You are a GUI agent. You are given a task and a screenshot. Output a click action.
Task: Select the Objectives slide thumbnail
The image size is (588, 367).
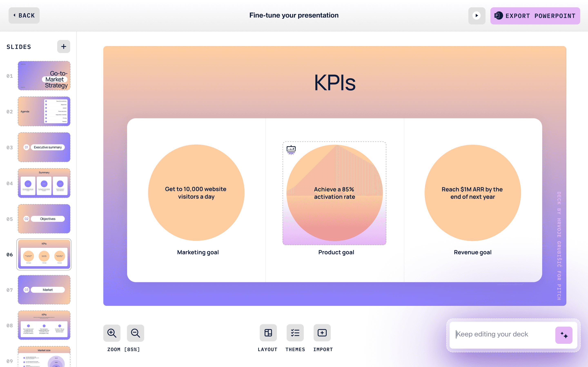44,219
